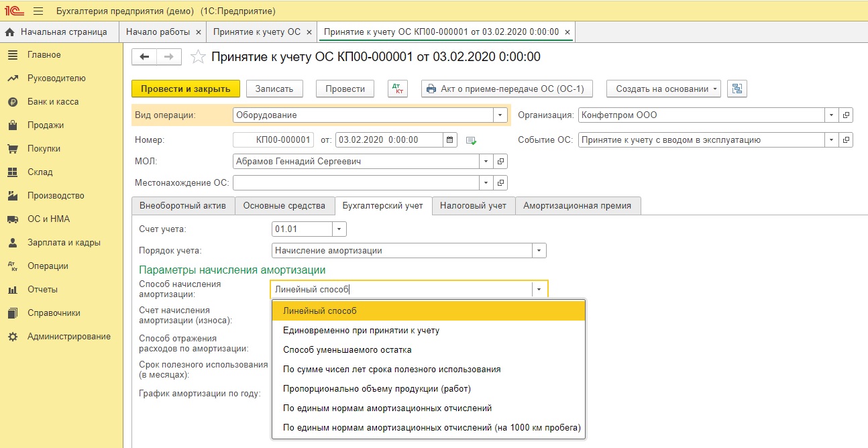Select the Бухгалтерский учет tab
868x448 pixels.
click(382, 206)
